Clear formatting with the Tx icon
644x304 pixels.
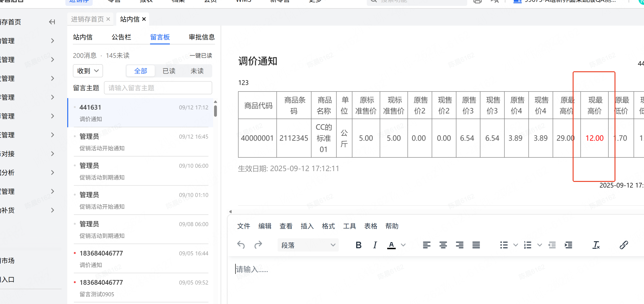coord(596,245)
